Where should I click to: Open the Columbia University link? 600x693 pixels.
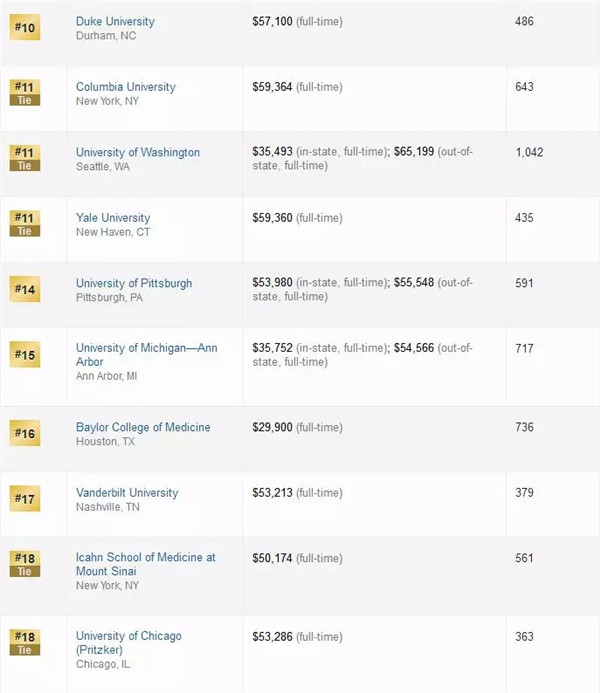click(x=125, y=87)
